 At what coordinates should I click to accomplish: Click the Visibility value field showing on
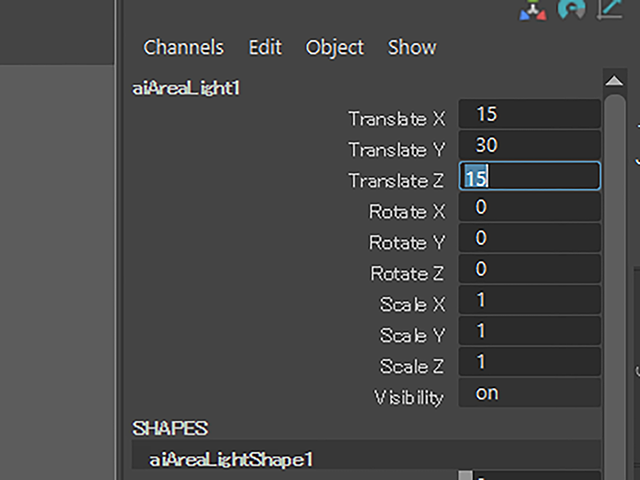tap(529, 393)
